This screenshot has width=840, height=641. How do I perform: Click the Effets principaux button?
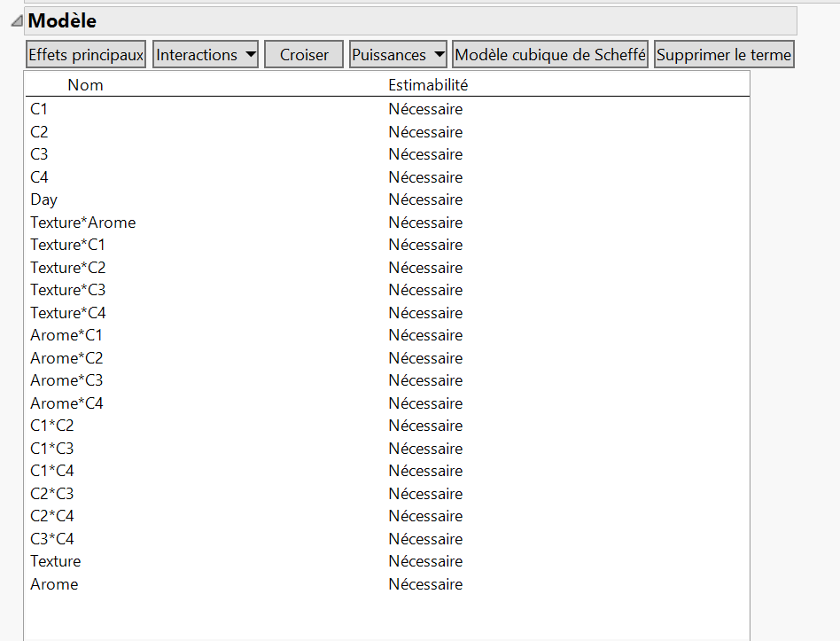click(85, 54)
